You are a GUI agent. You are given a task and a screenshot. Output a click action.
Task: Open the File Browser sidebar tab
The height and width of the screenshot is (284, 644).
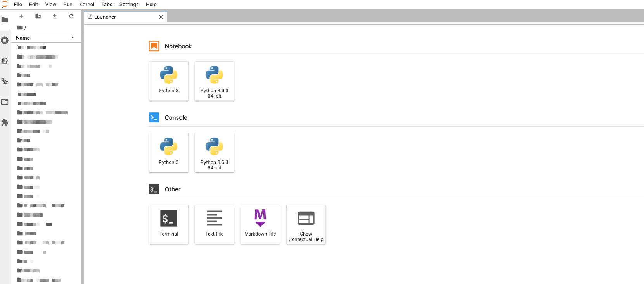coord(5,20)
